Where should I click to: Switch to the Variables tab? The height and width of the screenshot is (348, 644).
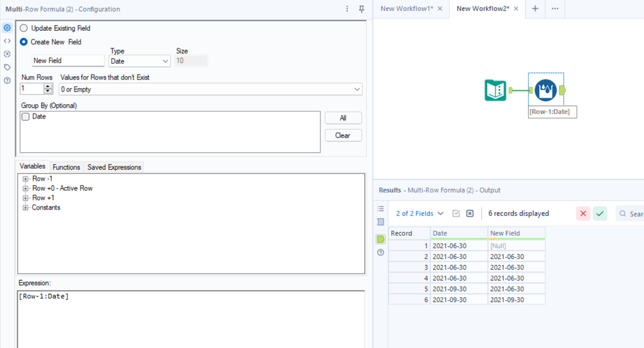tap(32, 166)
